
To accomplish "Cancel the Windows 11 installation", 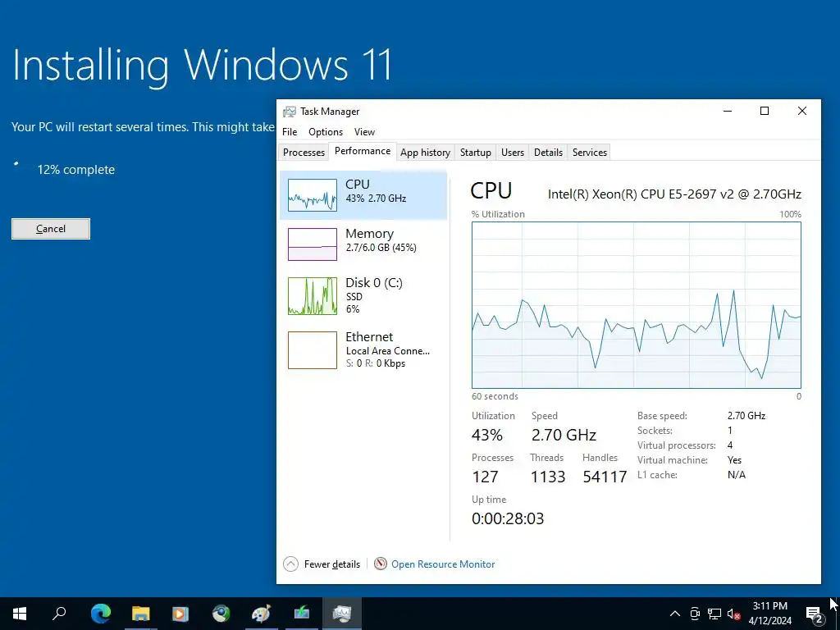I will click(51, 229).
